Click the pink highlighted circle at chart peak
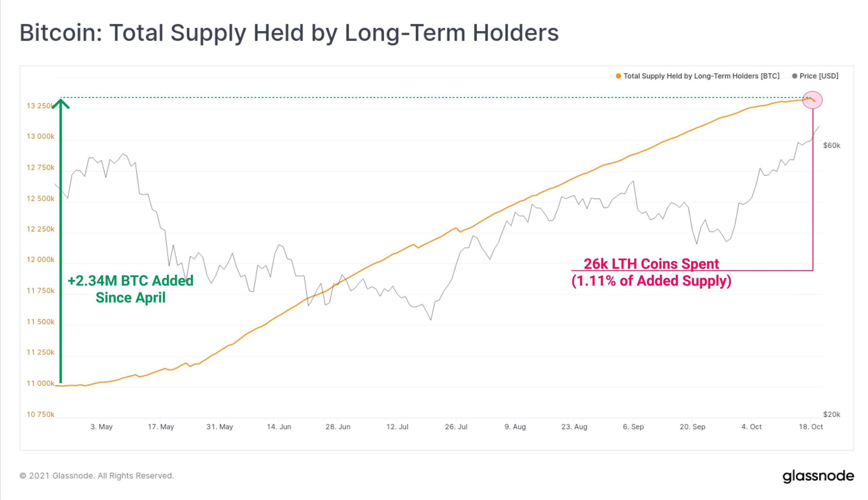The image size is (868, 500). pos(812,100)
